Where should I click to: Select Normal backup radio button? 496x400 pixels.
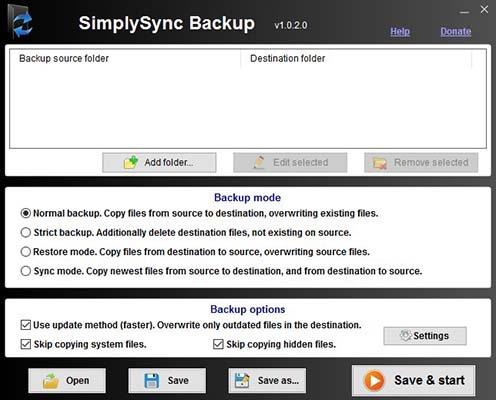click(x=26, y=213)
